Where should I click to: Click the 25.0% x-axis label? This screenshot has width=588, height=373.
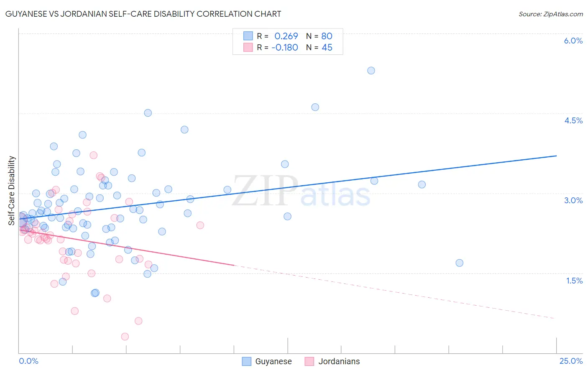point(571,361)
